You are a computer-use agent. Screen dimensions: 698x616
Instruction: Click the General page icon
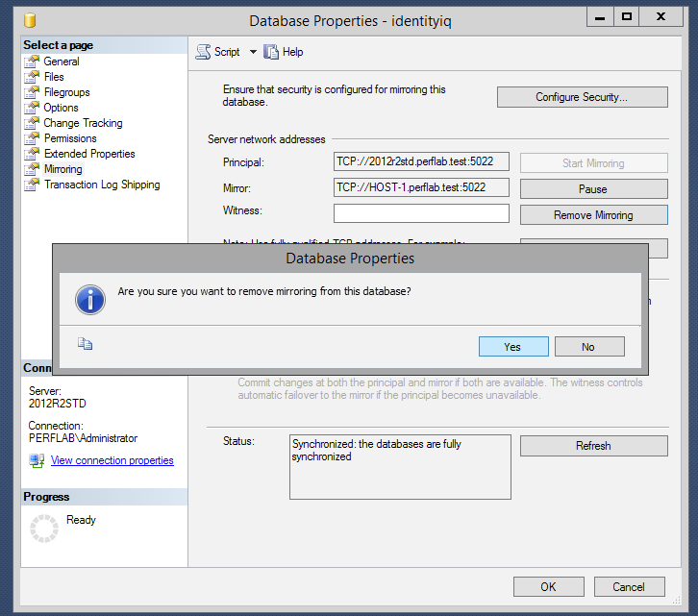click(32, 62)
